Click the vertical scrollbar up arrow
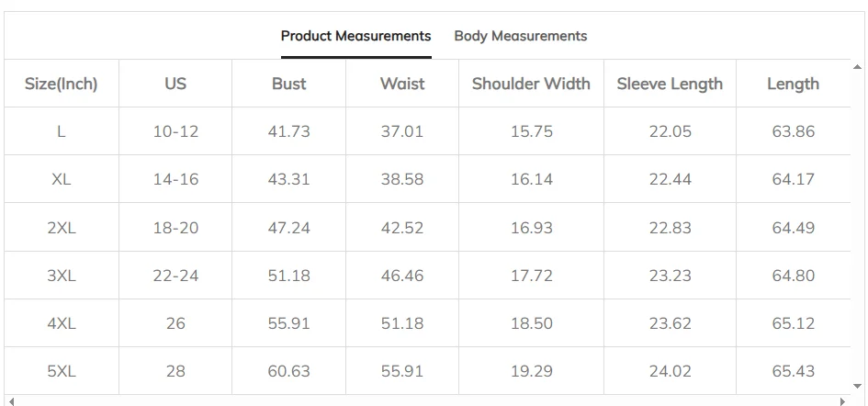The image size is (868, 406). [x=858, y=67]
